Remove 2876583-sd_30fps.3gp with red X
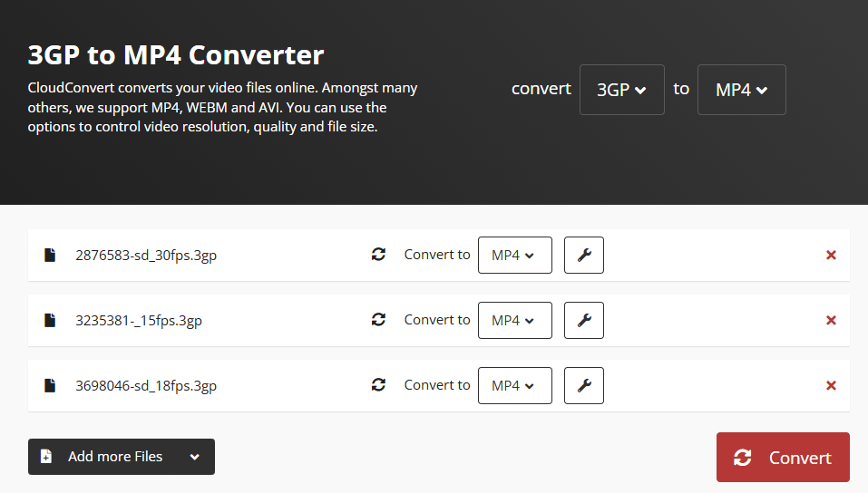 (831, 255)
